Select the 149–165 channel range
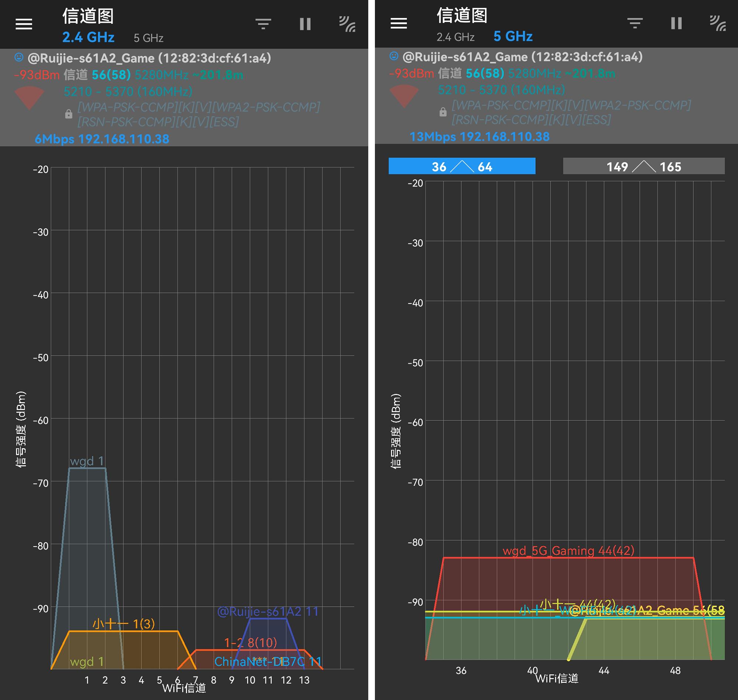738x700 pixels. (x=644, y=166)
